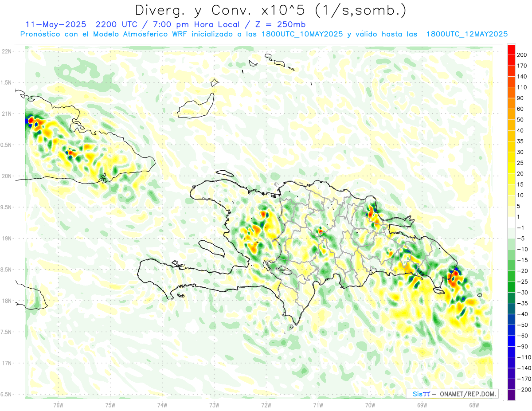The height and width of the screenshot is (411, 532).
Task: Click the positive 40 color scale label
Action: click(520, 130)
